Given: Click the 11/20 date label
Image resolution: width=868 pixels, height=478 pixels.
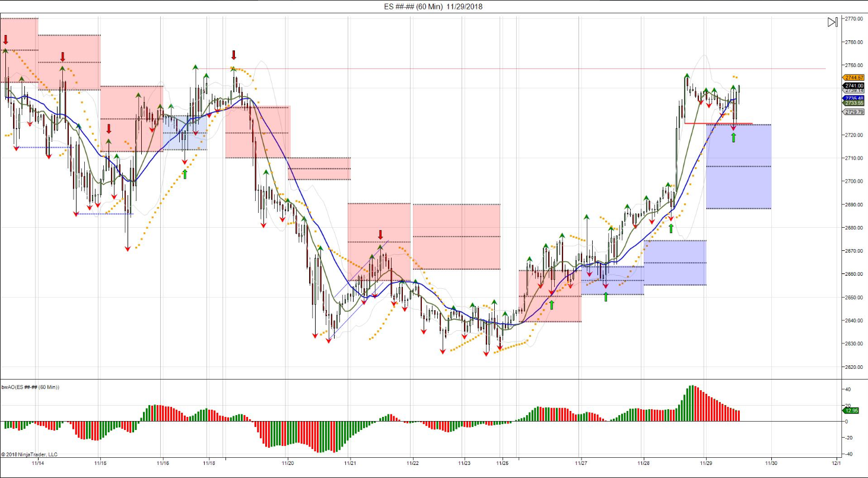Looking at the screenshot, I should [288, 463].
